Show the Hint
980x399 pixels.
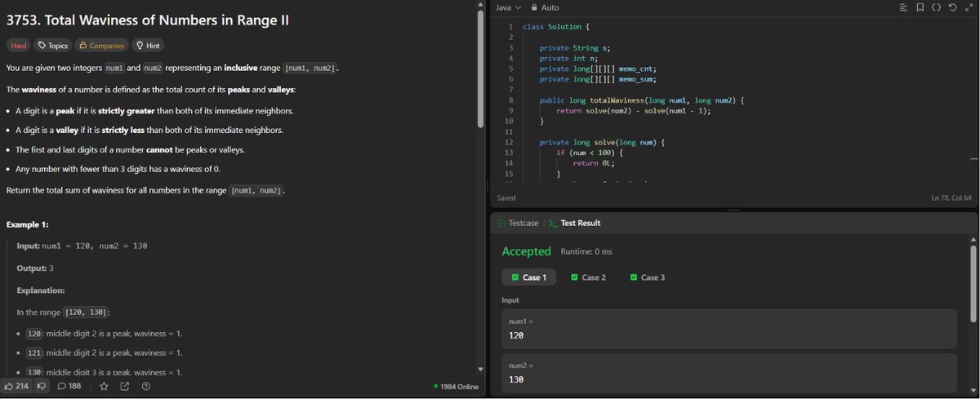coord(148,46)
